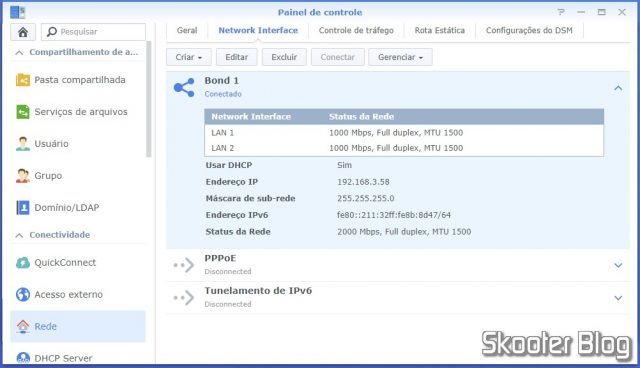
Task: Click the Editar button
Action: (236, 57)
